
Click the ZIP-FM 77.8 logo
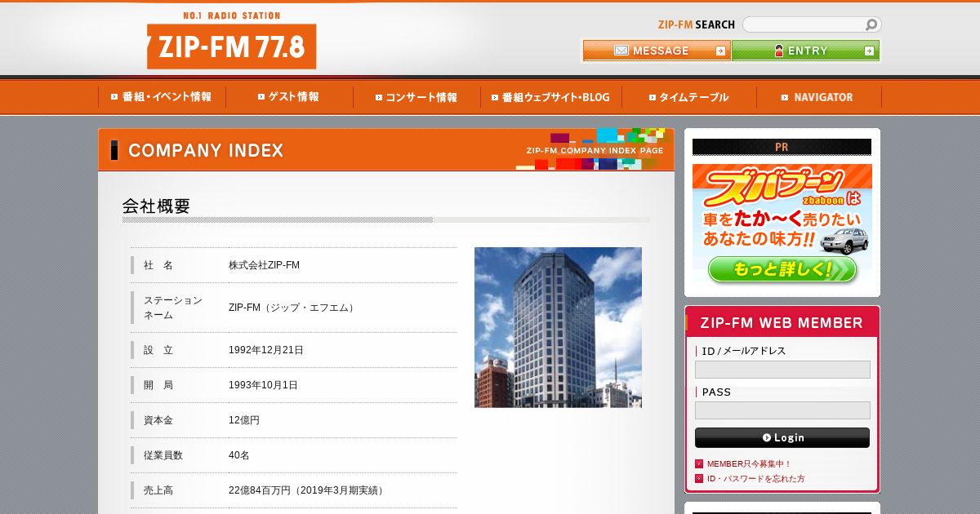[x=231, y=46]
